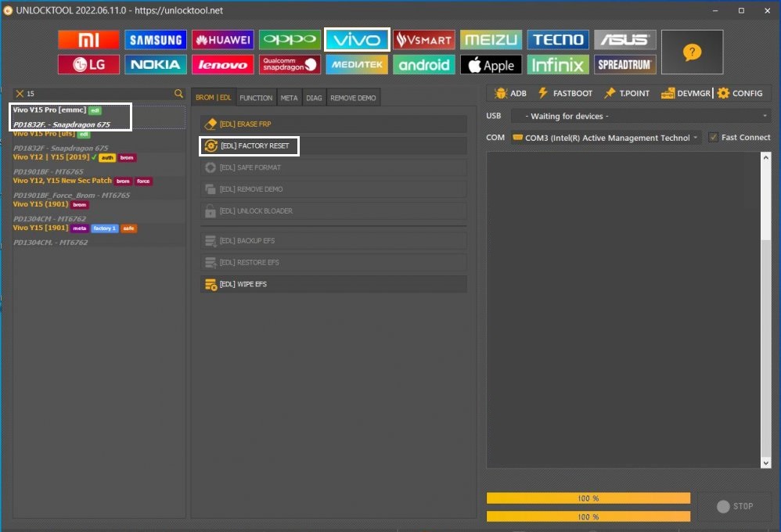Image resolution: width=781 pixels, height=532 pixels.
Task: Click log panel scrollbar up arrow
Action: pyautogui.click(x=765, y=157)
